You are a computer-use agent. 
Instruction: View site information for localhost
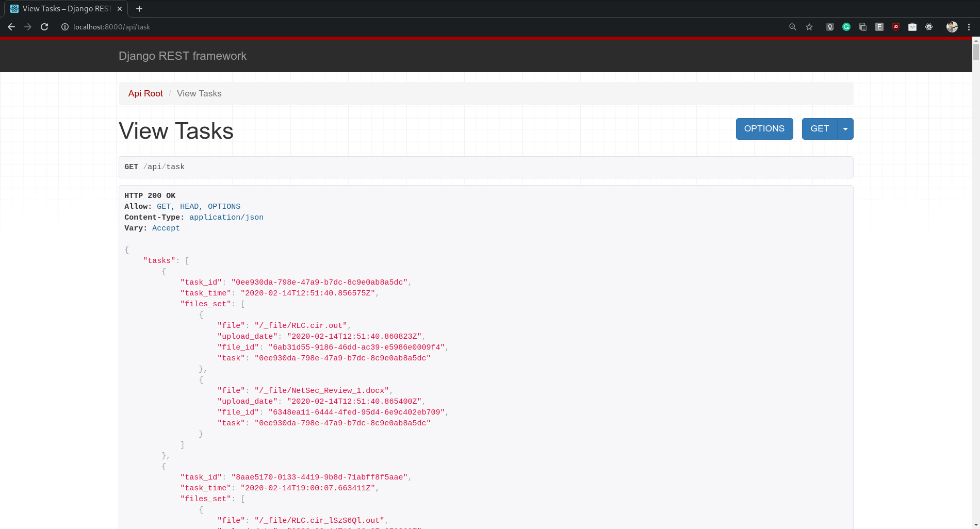pyautogui.click(x=65, y=27)
